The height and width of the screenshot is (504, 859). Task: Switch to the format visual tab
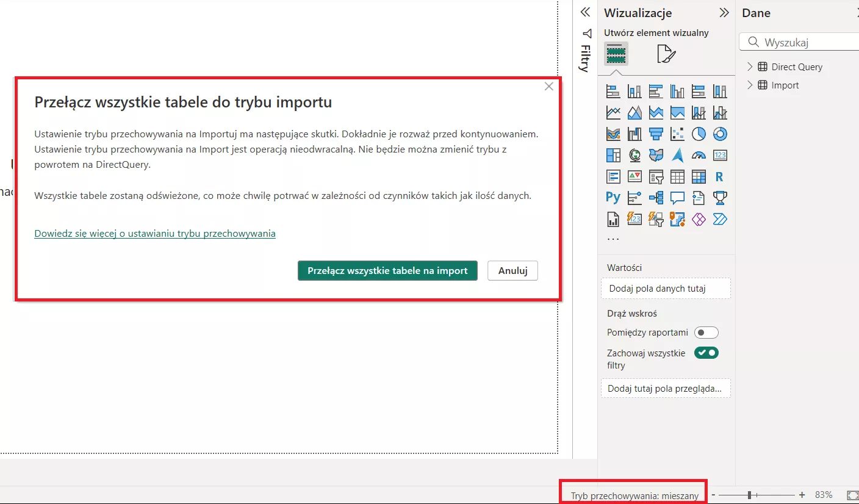click(666, 54)
